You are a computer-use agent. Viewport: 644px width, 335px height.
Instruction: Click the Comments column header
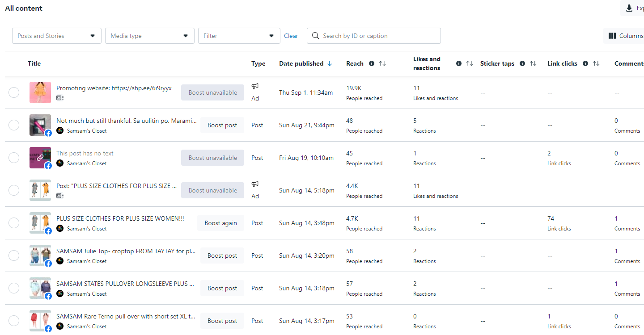pos(629,63)
